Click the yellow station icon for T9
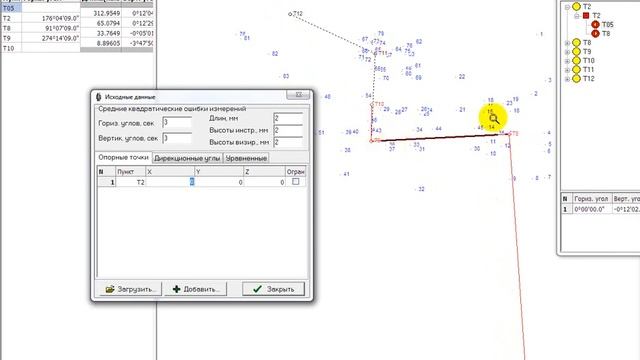Image resolution: width=640 pixels, height=360 pixels. tap(576, 51)
